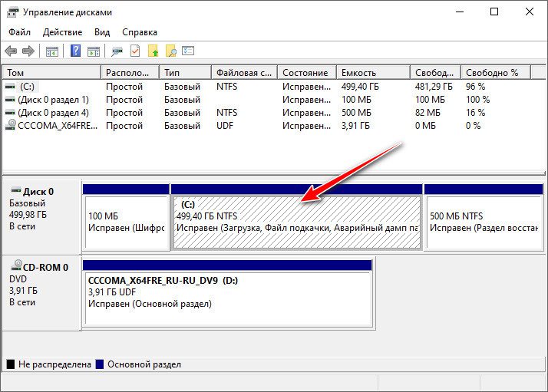Select the 500 МБ NTFS recovery partition block
This screenshot has width=548, height=392.
[484, 222]
